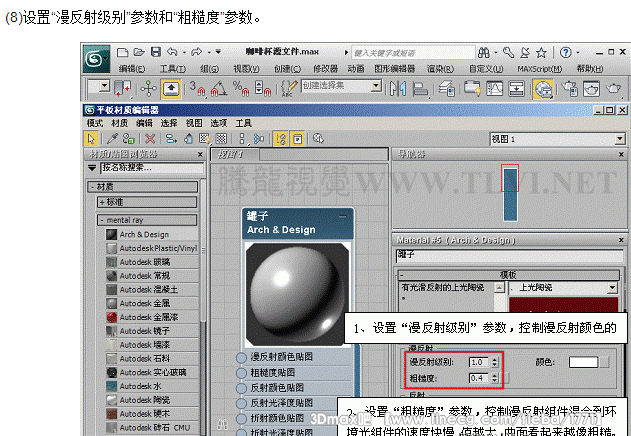Toggle Material/Map Browser panel button
Viewport: 631px width, 436px height.
tap(280, 139)
